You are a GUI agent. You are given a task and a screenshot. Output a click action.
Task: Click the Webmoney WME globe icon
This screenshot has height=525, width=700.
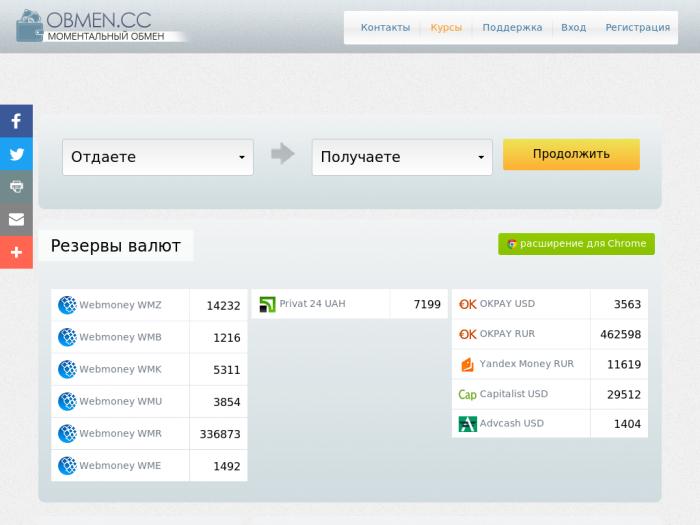tap(67, 466)
